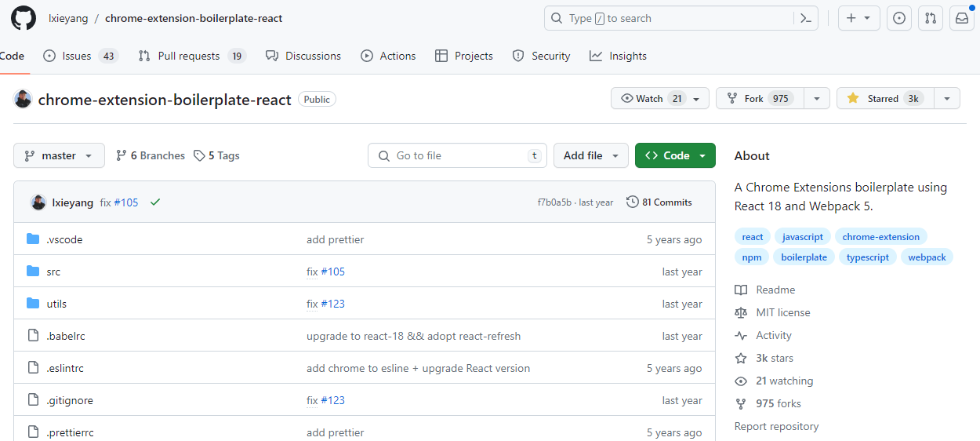Open the Insights tab
This screenshot has width=980, height=441.
pos(619,56)
